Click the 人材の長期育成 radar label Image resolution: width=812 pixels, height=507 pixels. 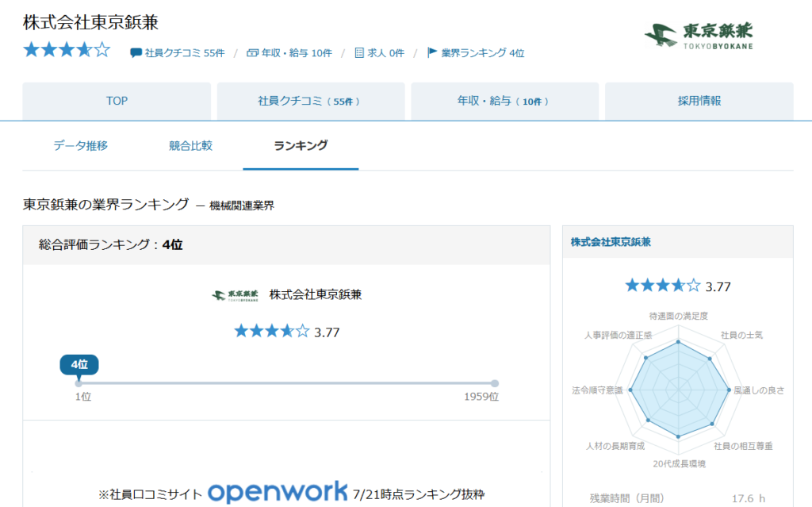point(615,446)
